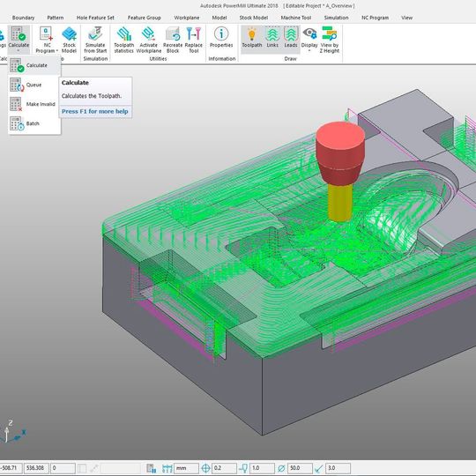Expand the NC Program dropdown arrow
Image resolution: width=476 pixels, height=476 pixels.
[x=56, y=51]
